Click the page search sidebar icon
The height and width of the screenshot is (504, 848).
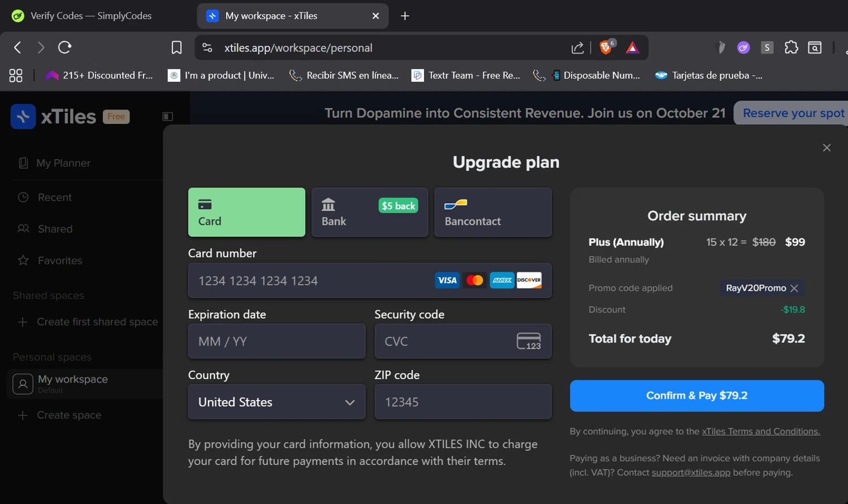(815, 47)
